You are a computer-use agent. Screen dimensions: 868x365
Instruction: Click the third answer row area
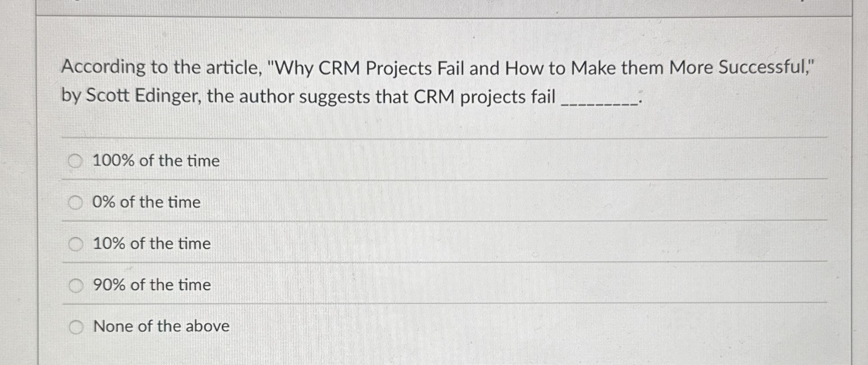tap(406, 243)
